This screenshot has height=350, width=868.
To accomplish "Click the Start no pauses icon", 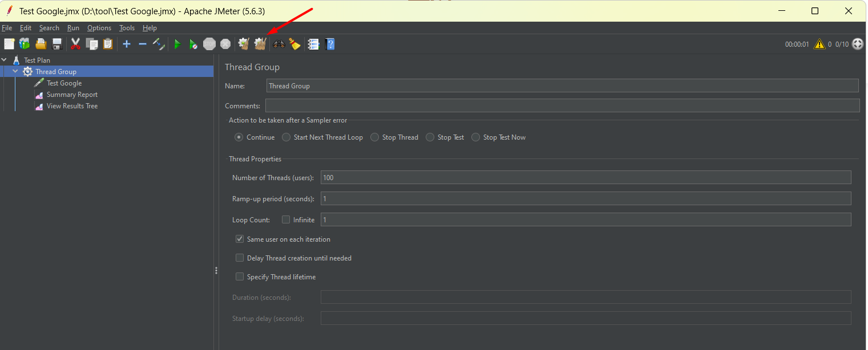I will [x=193, y=44].
